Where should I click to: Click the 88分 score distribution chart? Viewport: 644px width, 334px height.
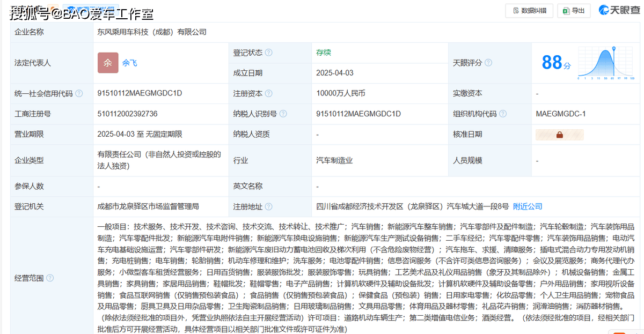(x=605, y=63)
